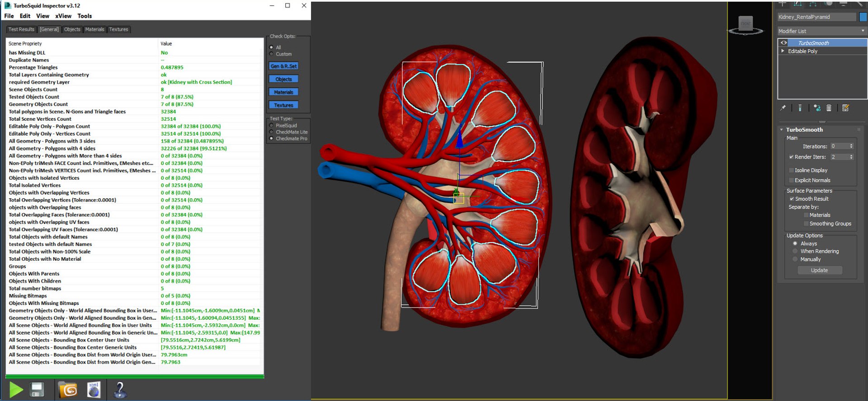Screen dimensions: 868x401
Task: Click the blue Objects button
Action: tap(283, 79)
